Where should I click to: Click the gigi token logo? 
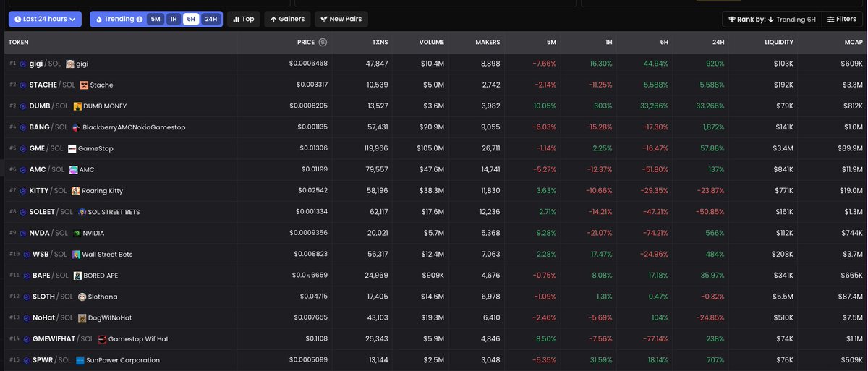click(x=69, y=64)
